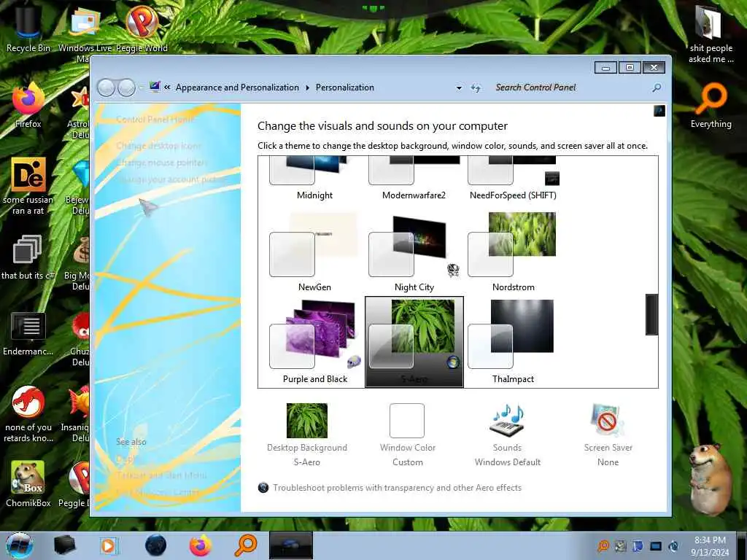This screenshot has width=747, height=560.
Task: Click the hamster desktop gadget
Action: (711, 478)
